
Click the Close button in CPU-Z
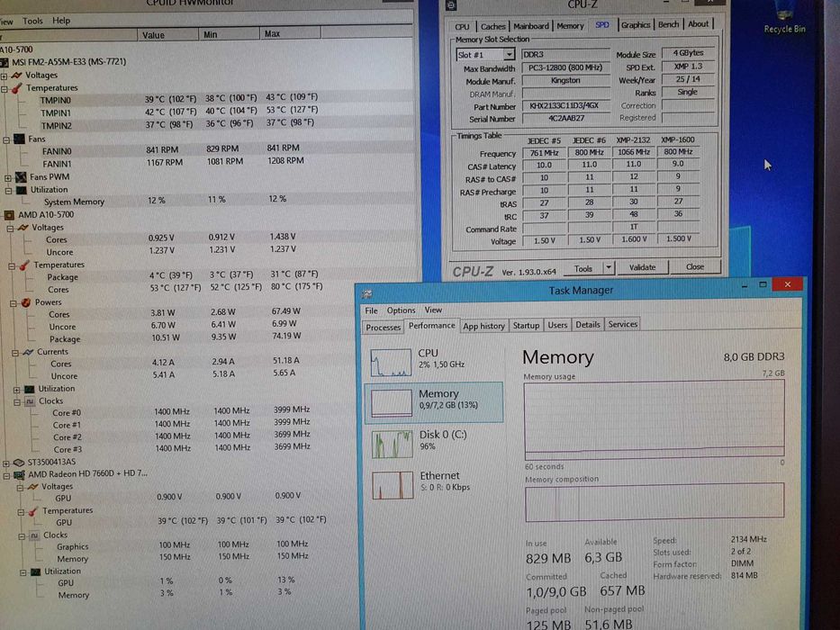click(x=695, y=266)
